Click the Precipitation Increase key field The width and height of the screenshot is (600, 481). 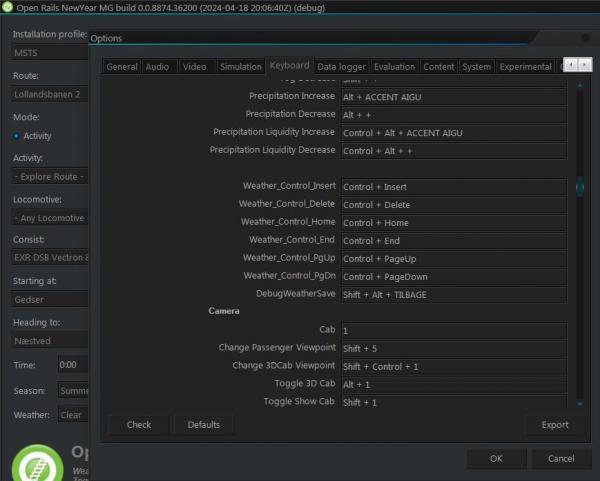tap(454, 97)
